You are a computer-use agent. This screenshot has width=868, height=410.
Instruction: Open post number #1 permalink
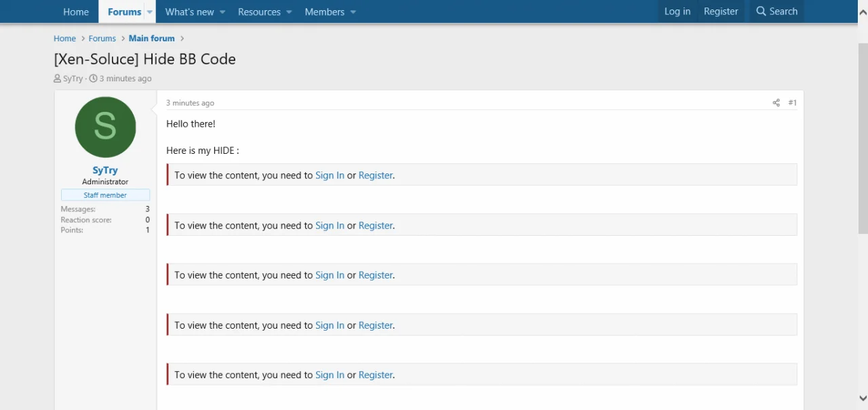coord(792,103)
